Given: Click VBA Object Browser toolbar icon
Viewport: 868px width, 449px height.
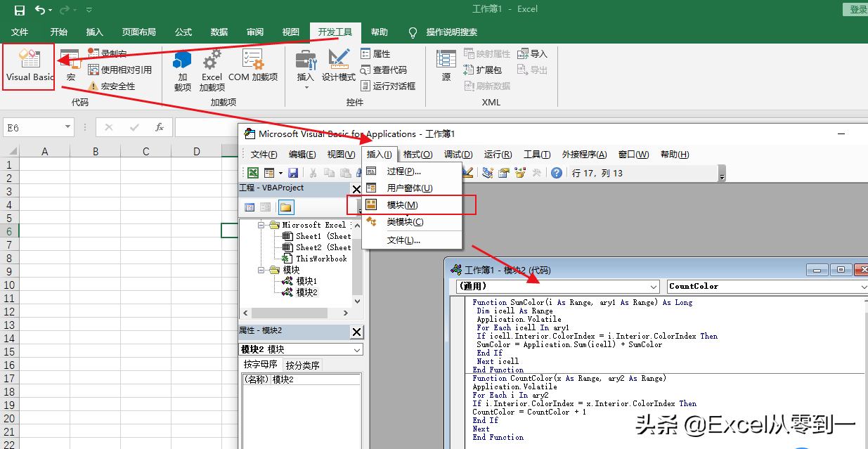Looking at the screenshot, I should (x=520, y=173).
